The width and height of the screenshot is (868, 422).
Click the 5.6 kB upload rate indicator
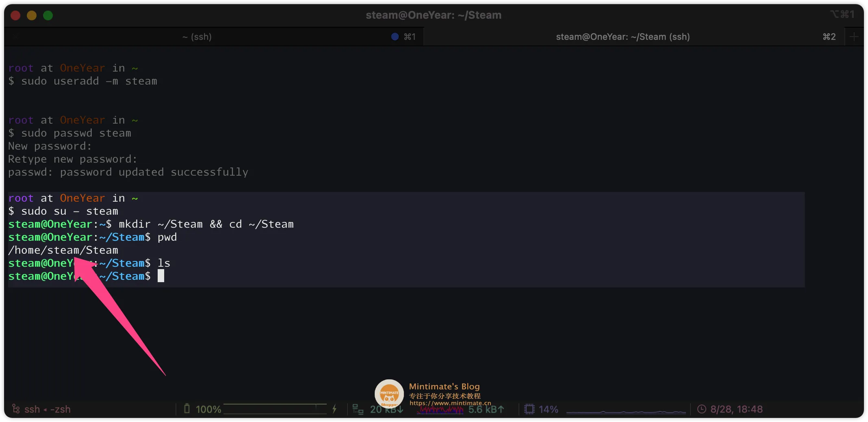[x=486, y=409]
